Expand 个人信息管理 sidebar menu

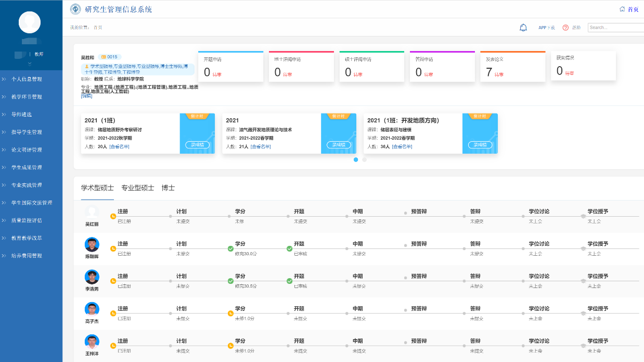point(27,79)
